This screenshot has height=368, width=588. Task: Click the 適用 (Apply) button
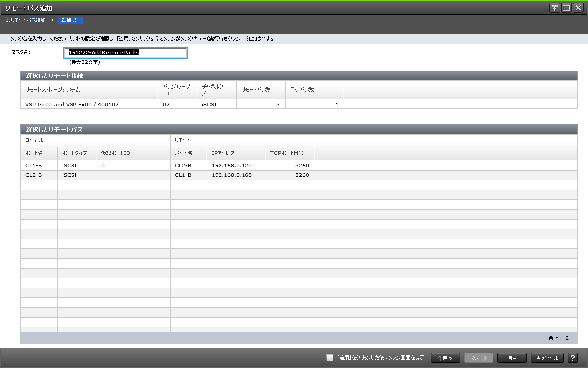512,358
